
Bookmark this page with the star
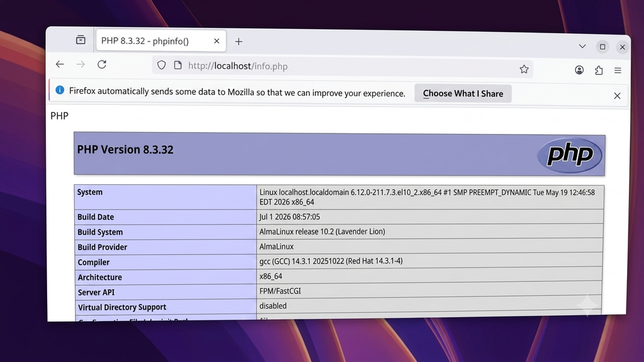click(524, 69)
